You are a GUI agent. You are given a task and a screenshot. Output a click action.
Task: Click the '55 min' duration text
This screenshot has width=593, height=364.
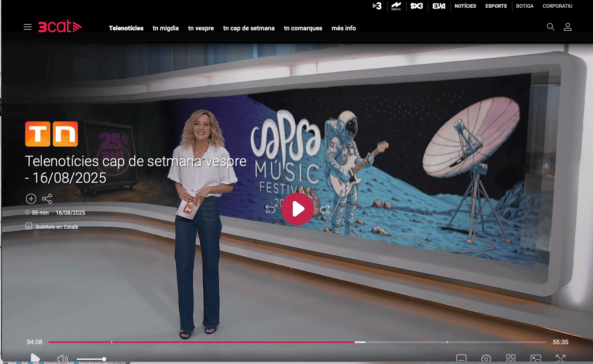pos(40,213)
